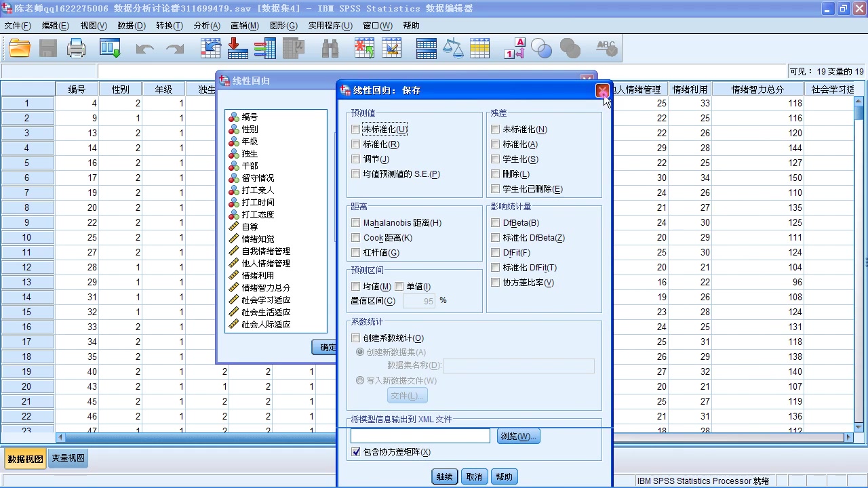This screenshot has width=868, height=488.
Task: Switch to 数据视图 tab
Action: click(25, 459)
